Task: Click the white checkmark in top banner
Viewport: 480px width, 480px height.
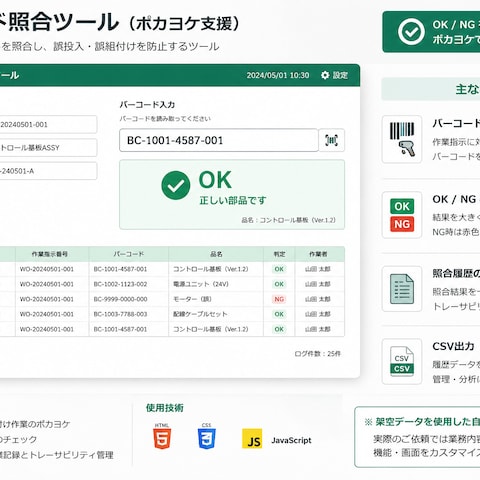Action: point(411,32)
